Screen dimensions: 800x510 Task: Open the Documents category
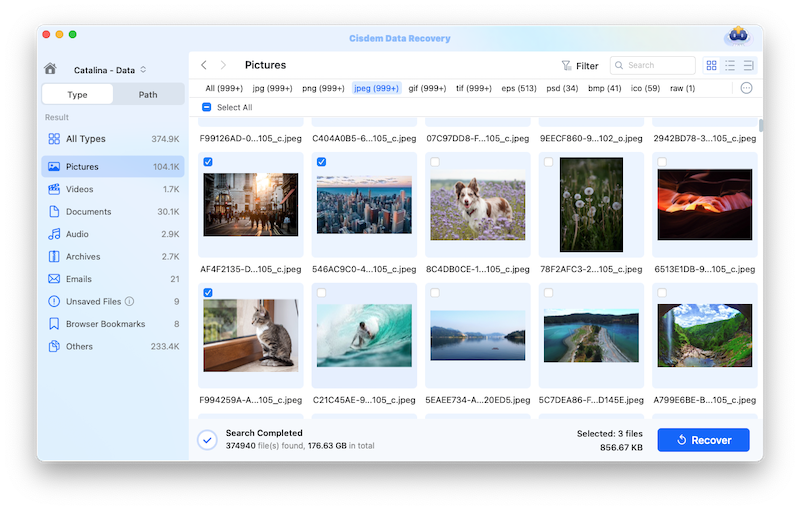[x=88, y=212]
